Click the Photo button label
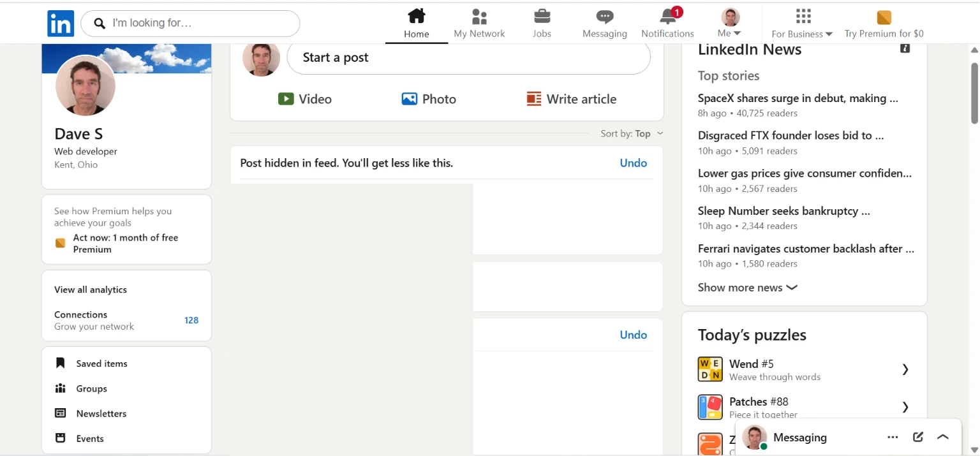This screenshot has height=456, width=980. (439, 99)
